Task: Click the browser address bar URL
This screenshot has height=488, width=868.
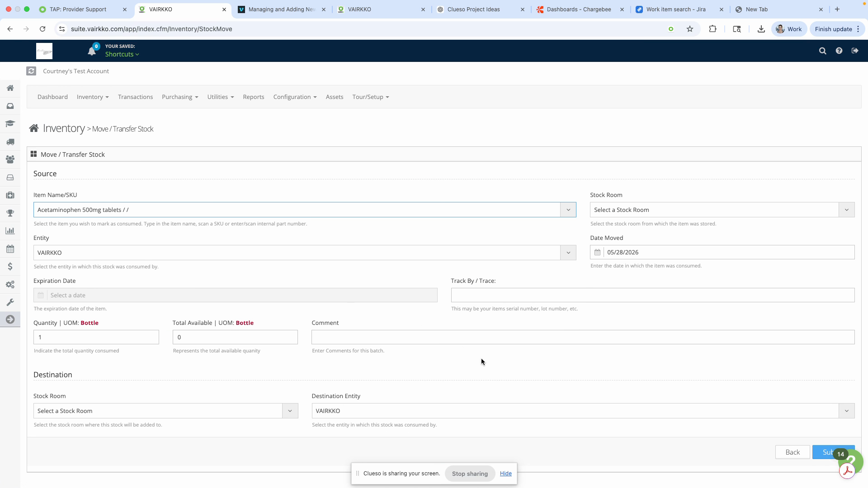Action: tap(151, 29)
